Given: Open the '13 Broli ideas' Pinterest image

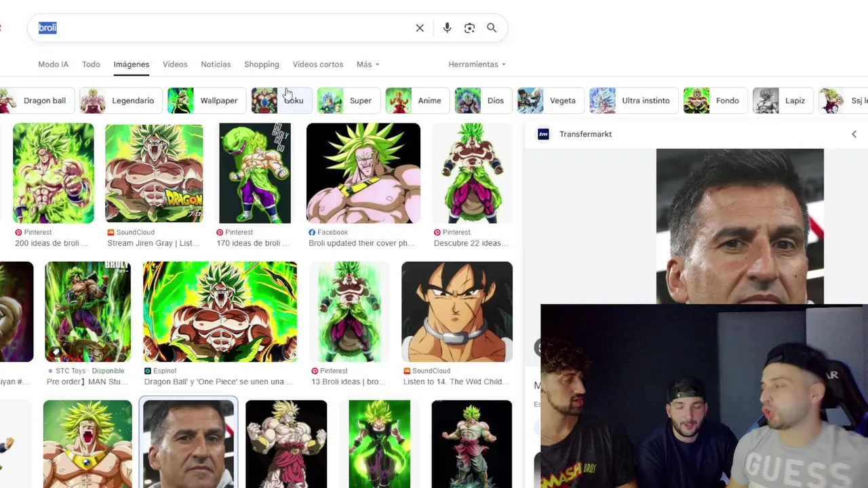Looking at the screenshot, I should tap(350, 312).
